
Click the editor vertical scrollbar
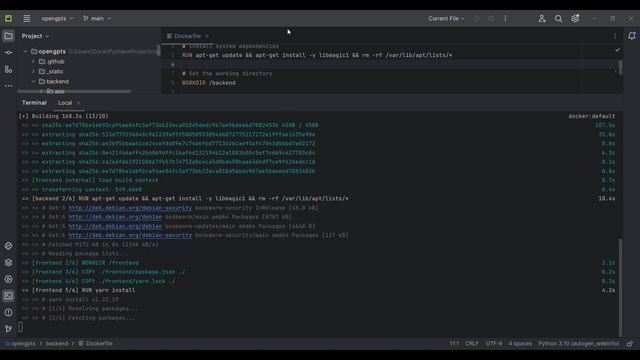click(621, 67)
